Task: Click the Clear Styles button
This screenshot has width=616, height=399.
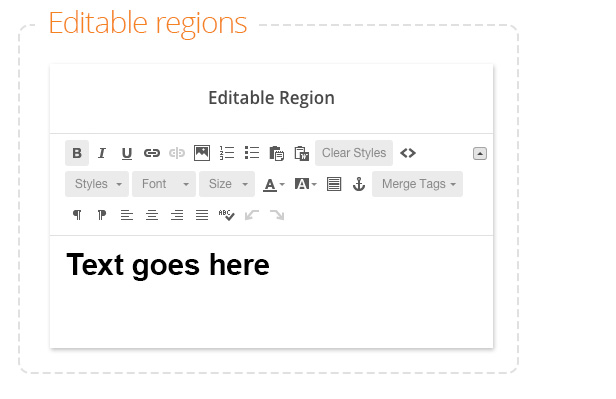Action: (x=354, y=153)
